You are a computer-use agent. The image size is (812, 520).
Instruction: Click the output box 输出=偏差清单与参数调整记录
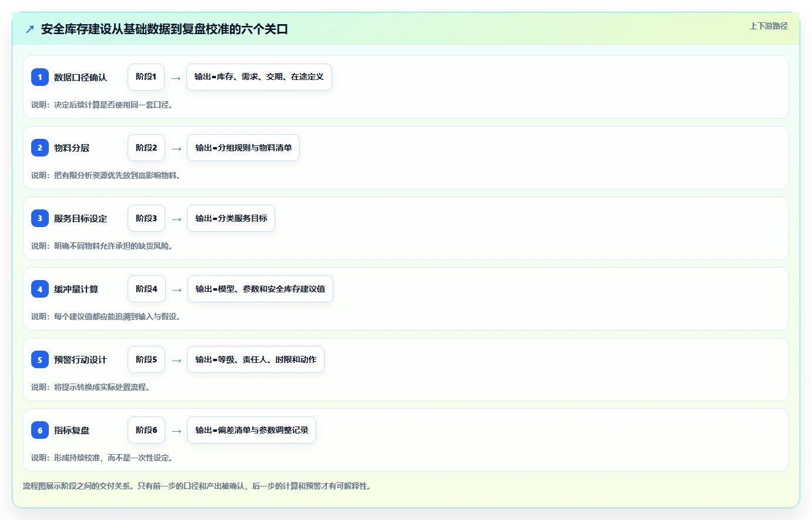point(252,430)
